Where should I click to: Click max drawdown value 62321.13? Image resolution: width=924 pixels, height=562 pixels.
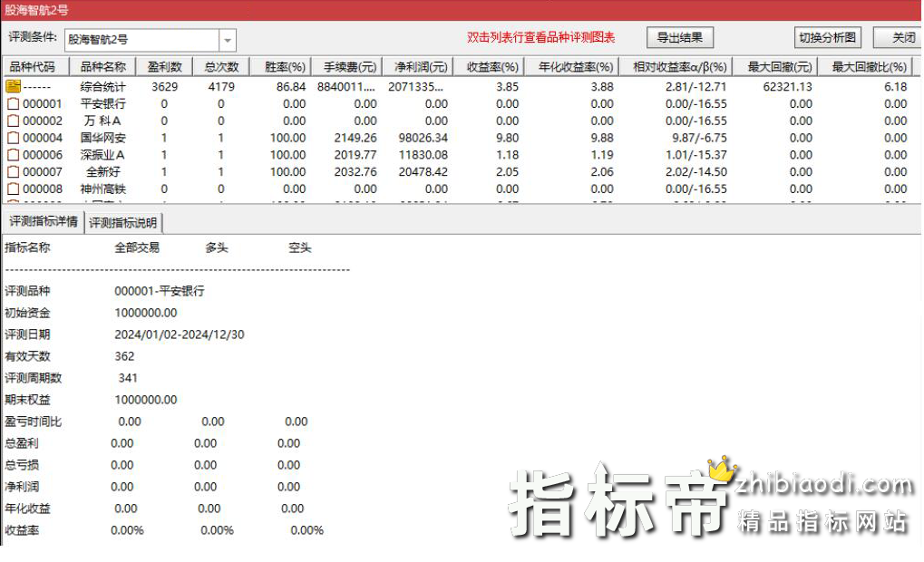tap(787, 87)
